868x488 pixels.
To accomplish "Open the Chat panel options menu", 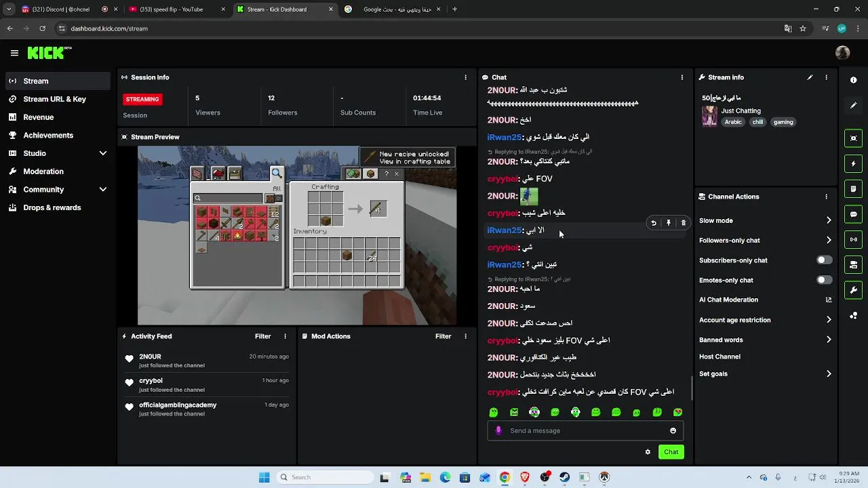I will point(682,77).
